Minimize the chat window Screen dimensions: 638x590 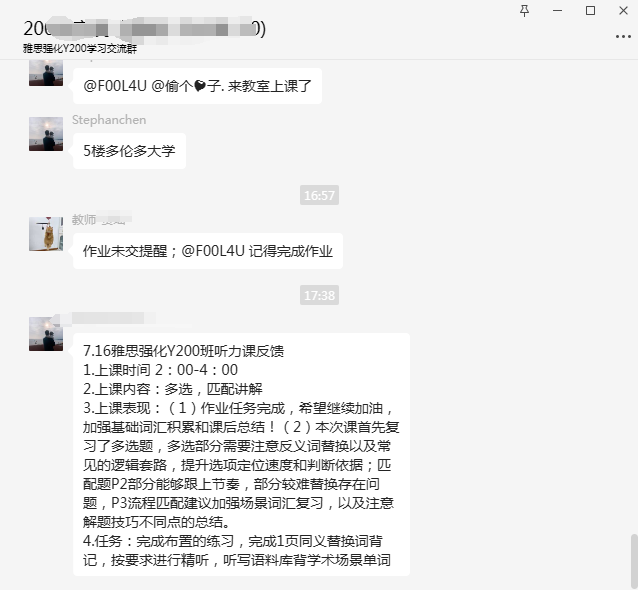click(x=557, y=11)
